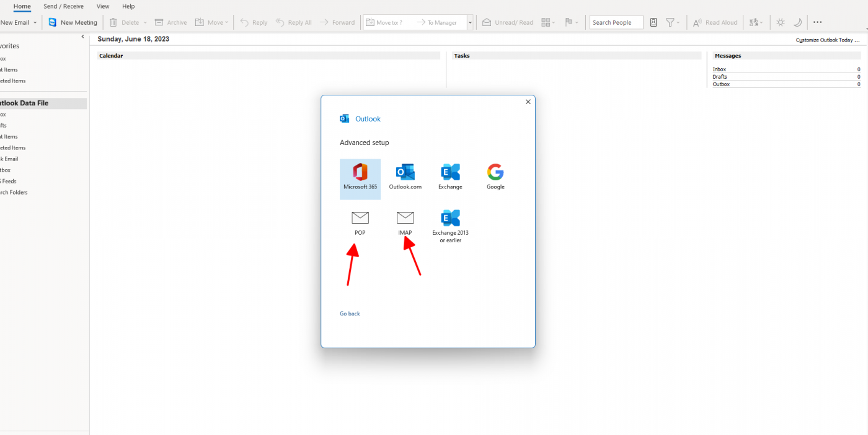Open the Filter Email dropdown

[x=673, y=22]
